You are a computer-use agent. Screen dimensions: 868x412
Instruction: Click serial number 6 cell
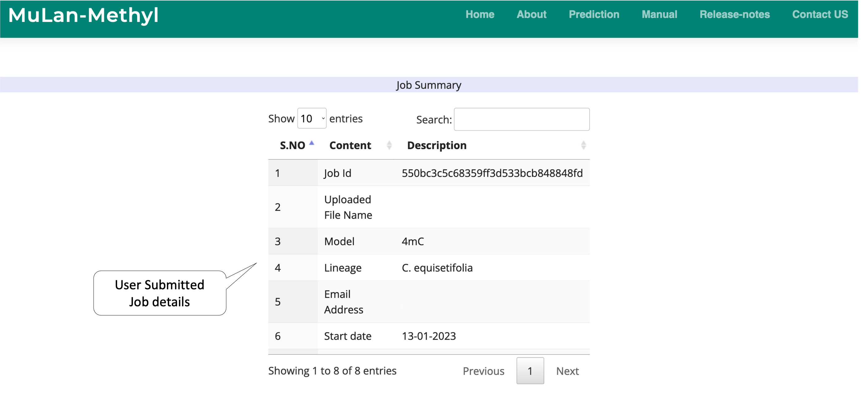[x=293, y=336]
